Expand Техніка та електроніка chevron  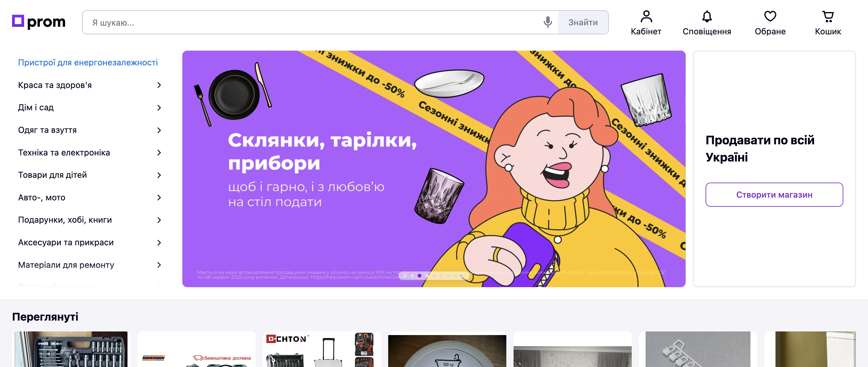tap(159, 153)
